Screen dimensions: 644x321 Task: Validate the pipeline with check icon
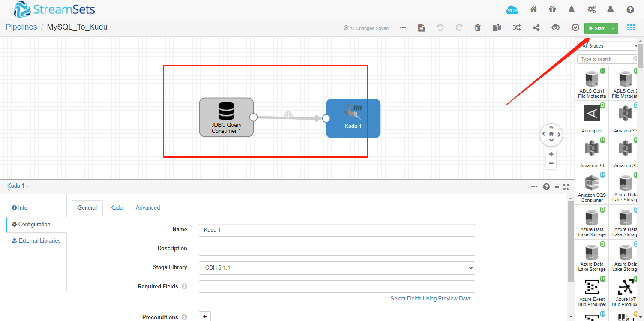[x=575, y=28]
